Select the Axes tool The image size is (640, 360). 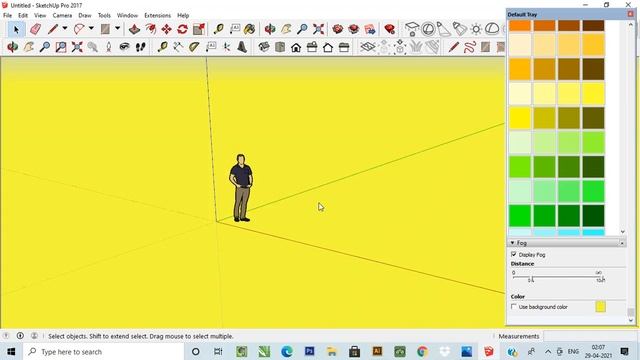226,47
